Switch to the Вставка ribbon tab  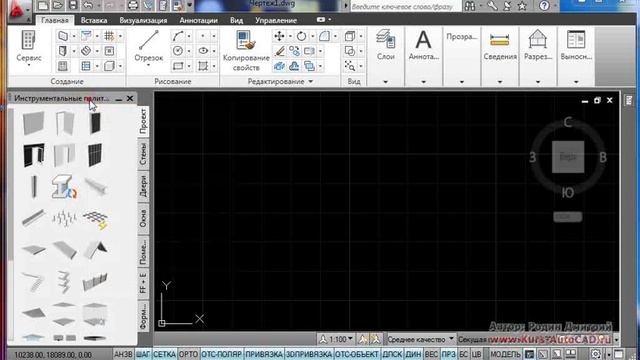click(94, 20)
